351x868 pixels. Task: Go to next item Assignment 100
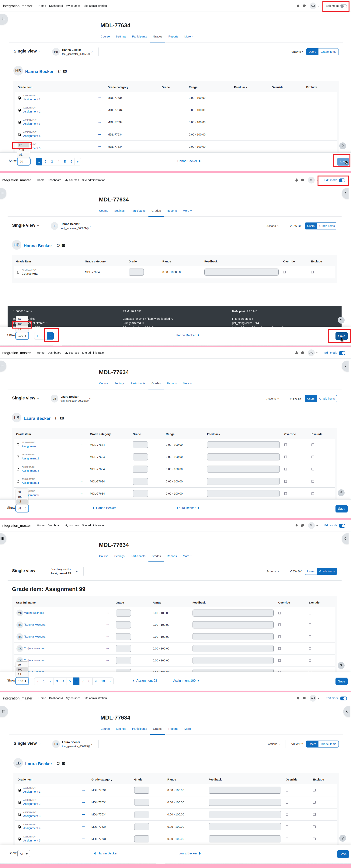(186, 681)
